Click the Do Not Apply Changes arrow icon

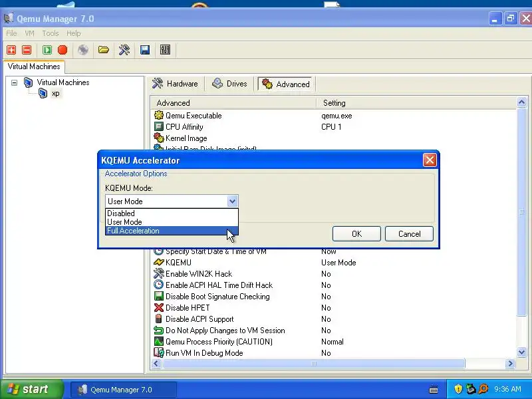click(158, 330)
